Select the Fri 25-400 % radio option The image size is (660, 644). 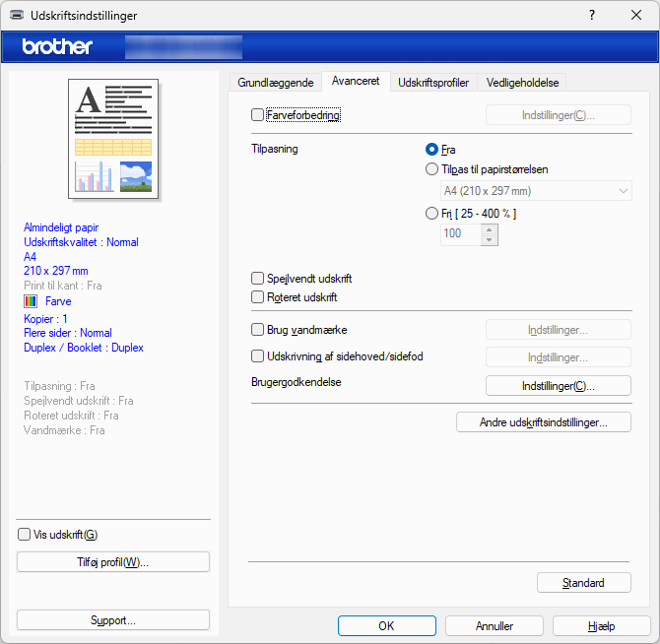point(431,213)
